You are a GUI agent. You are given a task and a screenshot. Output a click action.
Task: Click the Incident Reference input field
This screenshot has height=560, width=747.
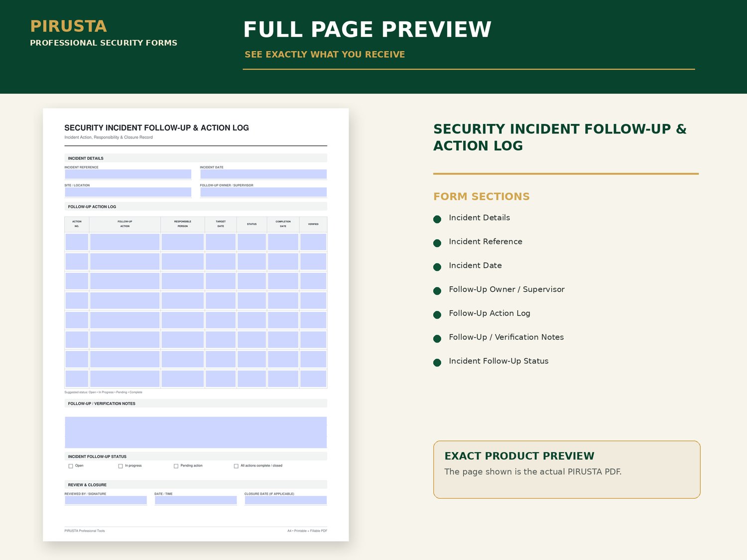(x=128, y=174)
